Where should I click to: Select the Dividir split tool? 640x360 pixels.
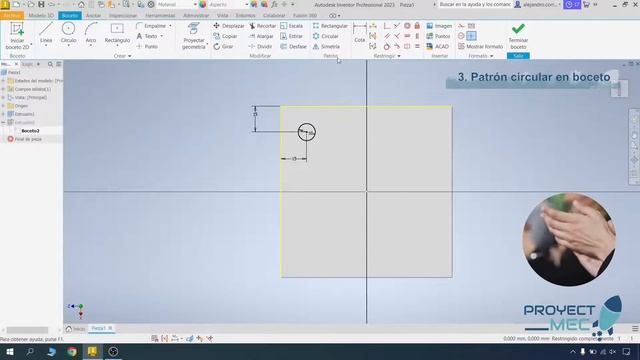point(260,47)
